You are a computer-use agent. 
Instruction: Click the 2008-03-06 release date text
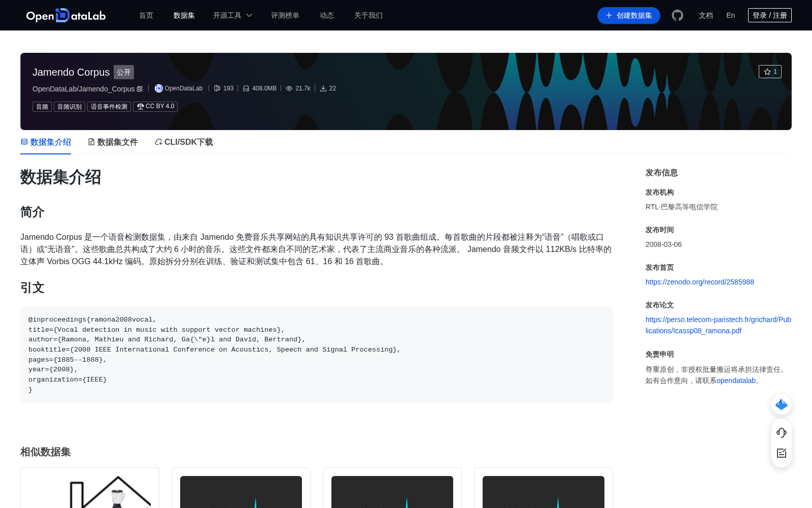664,244
